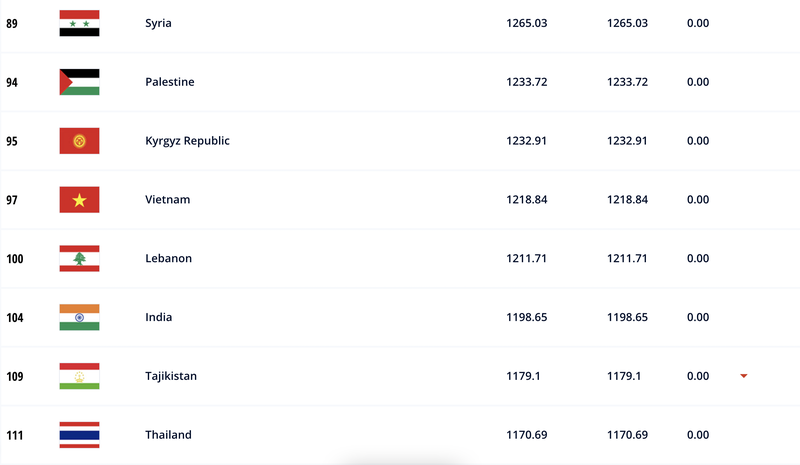Click Vietnam's total points 1218.84
Screen dimensions: 800x465
pyautogui.click(x=527, y=200)
